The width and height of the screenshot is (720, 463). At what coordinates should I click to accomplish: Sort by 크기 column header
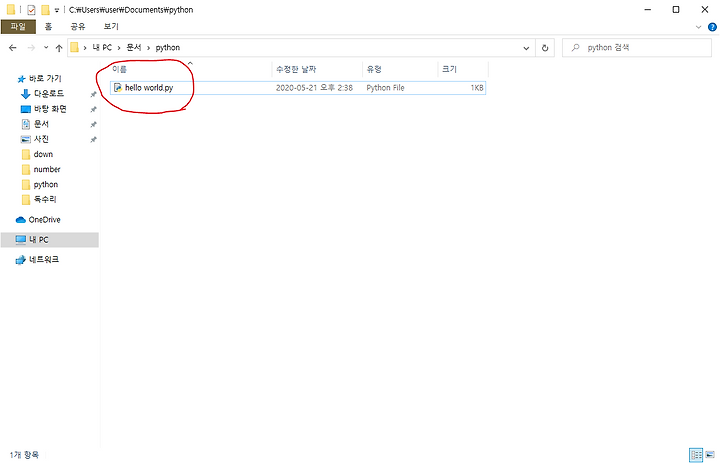(x=463, y=69)
